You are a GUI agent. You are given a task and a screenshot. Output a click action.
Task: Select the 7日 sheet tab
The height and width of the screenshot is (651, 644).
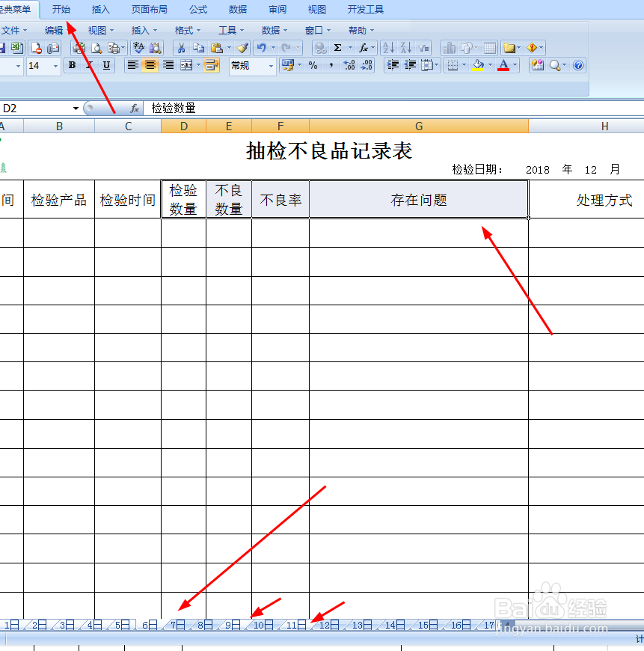(x=175, y=625)
